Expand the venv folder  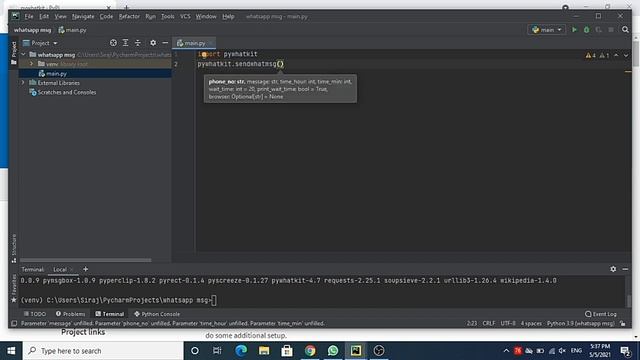tap(31, 64)
